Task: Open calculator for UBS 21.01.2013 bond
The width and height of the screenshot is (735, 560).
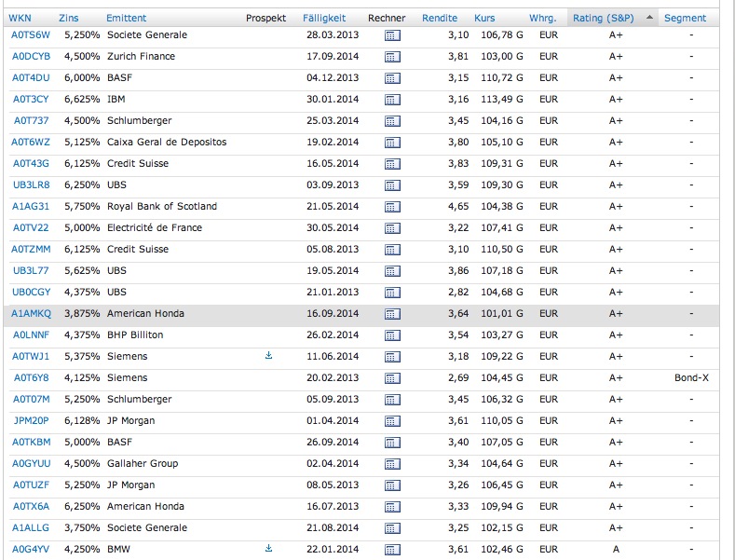Action: (x=392, y=293)
